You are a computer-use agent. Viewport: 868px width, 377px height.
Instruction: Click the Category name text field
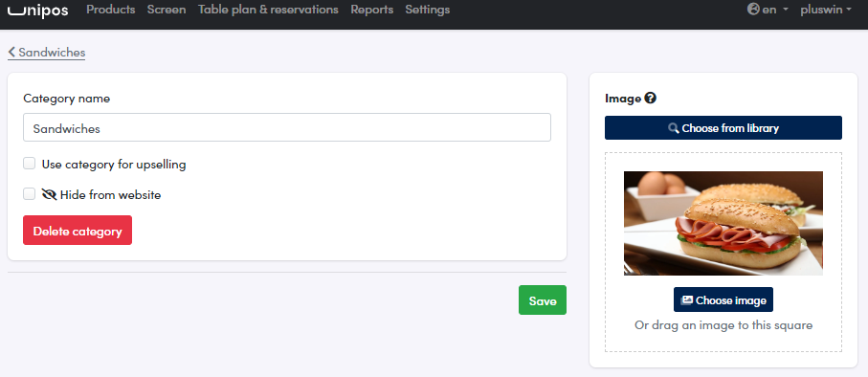click(x=287, y=128)
